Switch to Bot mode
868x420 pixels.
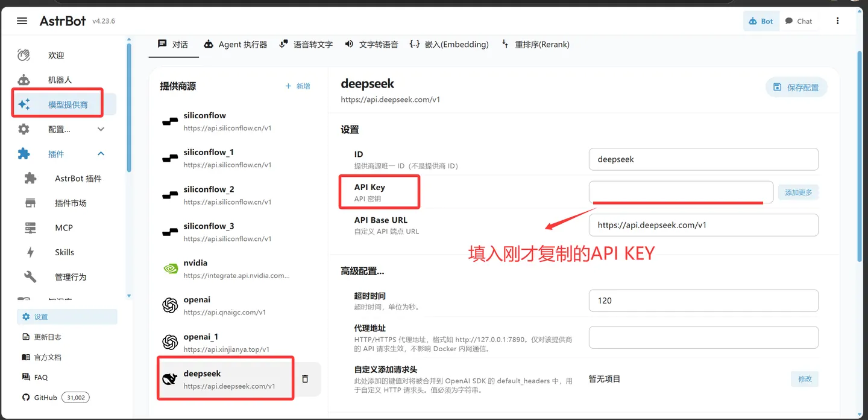pyautogui.click(x=761, y=21)
